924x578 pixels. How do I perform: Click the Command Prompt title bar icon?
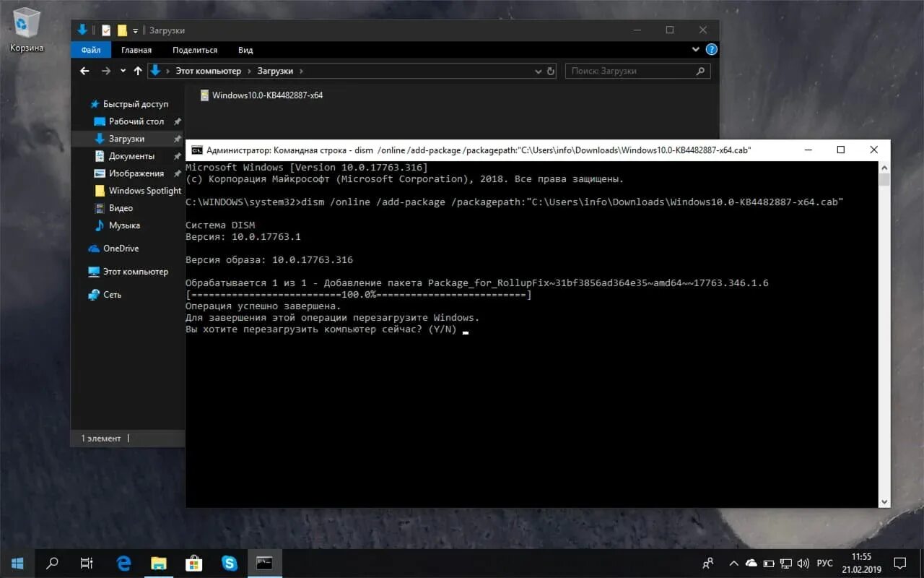click(x=196, y=150)
